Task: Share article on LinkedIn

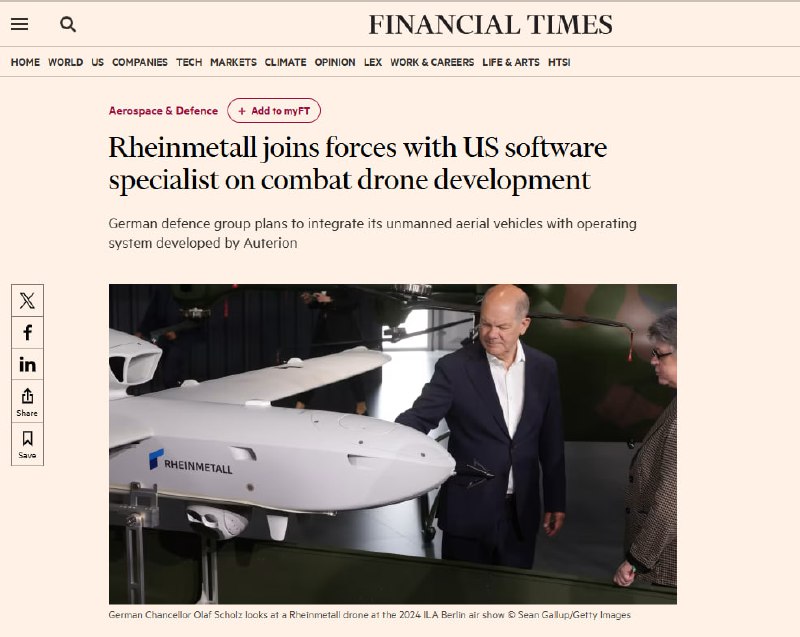Action: (x=28, y=364)
